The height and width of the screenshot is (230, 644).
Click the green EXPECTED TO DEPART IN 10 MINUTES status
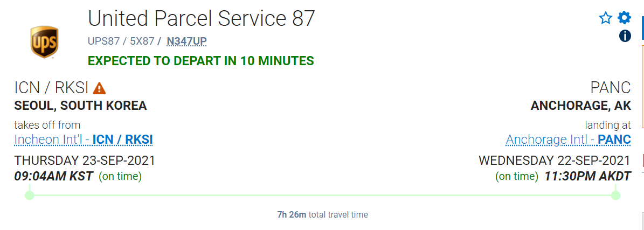[200, 61]
